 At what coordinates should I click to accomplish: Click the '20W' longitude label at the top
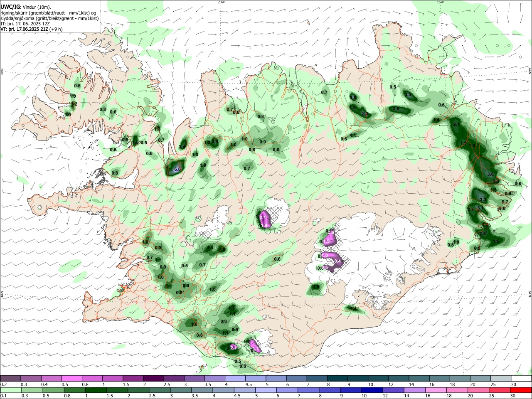point(221,2)
